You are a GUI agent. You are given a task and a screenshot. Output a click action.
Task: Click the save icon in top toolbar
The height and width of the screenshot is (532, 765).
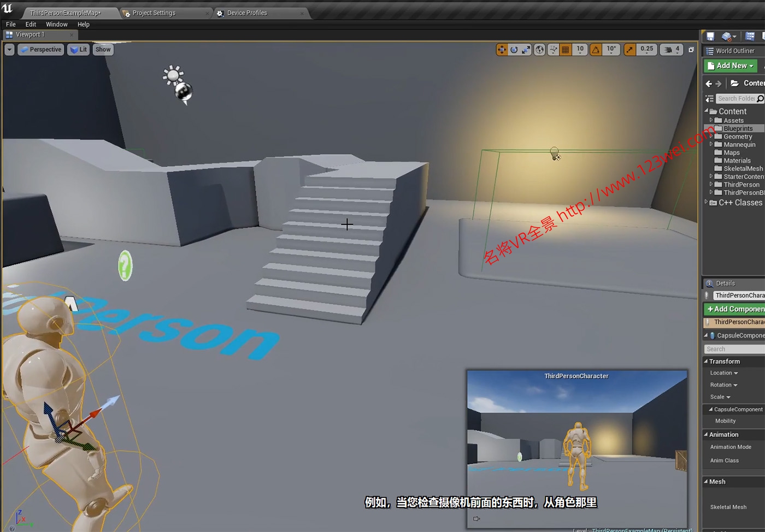(x=710, y=37)
